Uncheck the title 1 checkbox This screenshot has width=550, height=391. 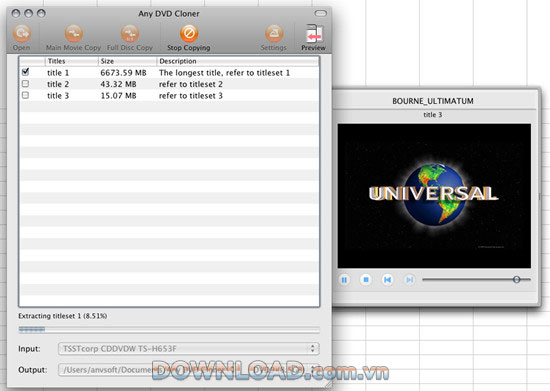(25, 72)
